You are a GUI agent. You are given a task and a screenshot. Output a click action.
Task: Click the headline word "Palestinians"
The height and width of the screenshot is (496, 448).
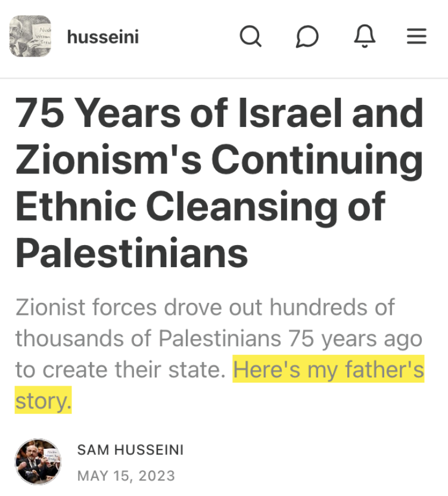pos(131,252)
